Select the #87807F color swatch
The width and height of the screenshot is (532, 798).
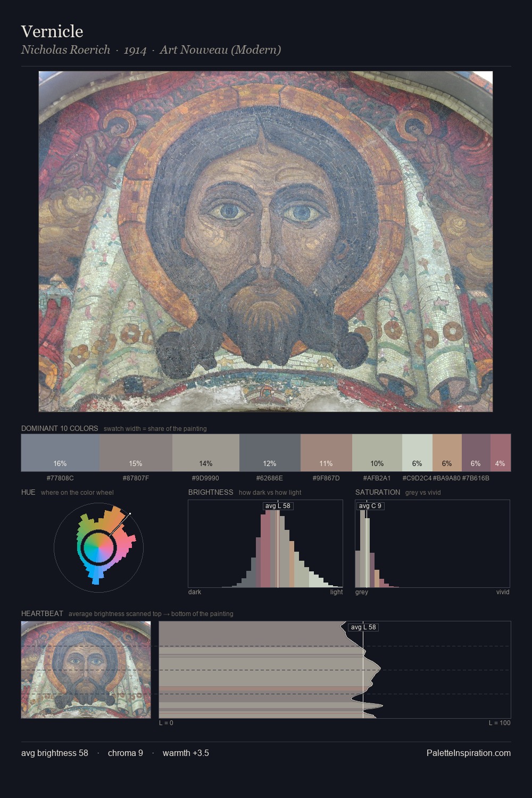click(x=136, y=453)
